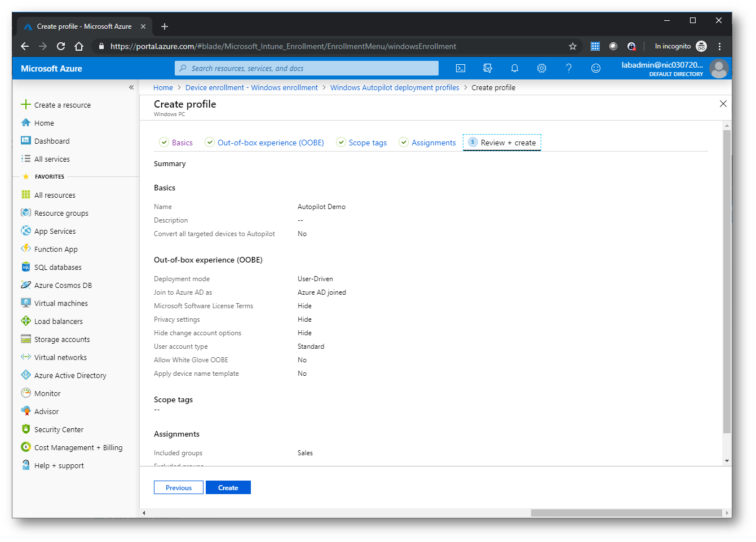Open Security Center
The image size is (756, 542).
59,429
